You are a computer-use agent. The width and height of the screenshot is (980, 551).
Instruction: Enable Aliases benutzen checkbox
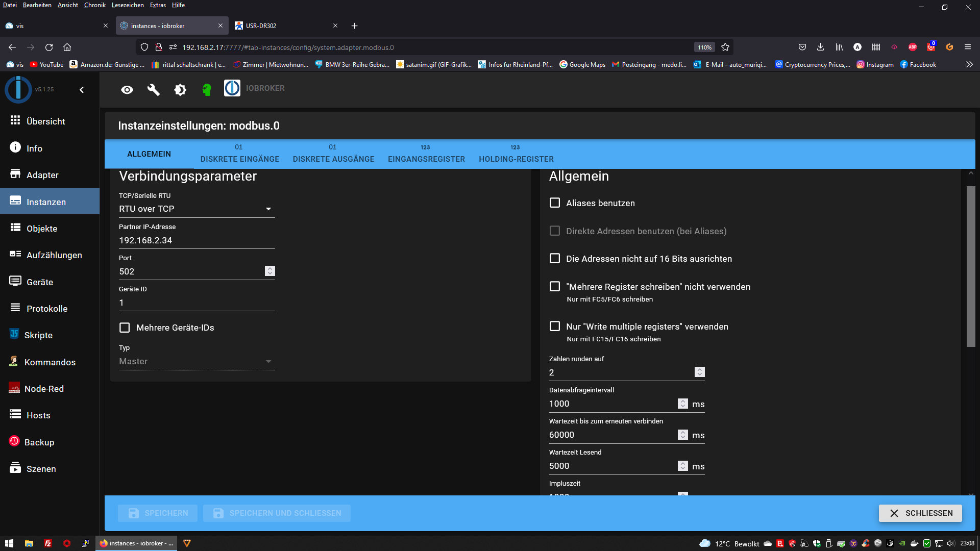[x=555, y=203]
